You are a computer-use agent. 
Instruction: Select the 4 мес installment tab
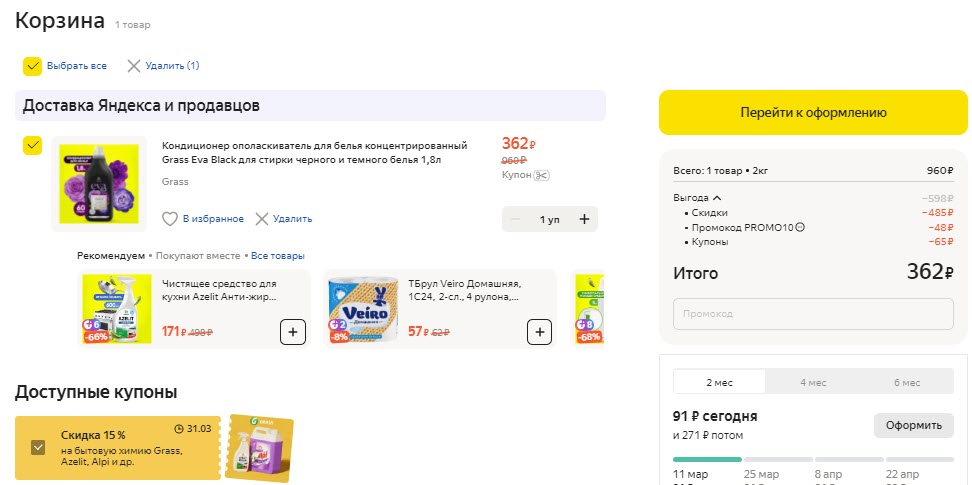(812, 382)
